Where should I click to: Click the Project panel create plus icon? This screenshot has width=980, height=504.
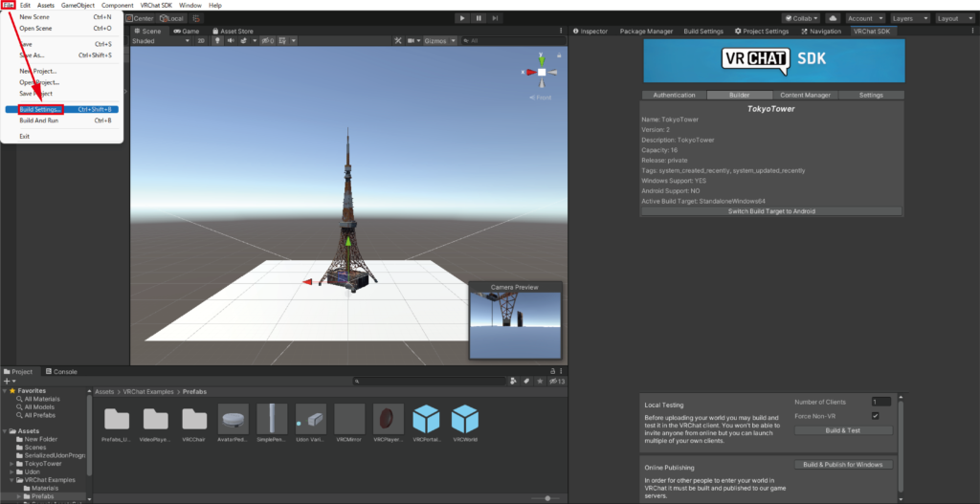tap(7, 381)
